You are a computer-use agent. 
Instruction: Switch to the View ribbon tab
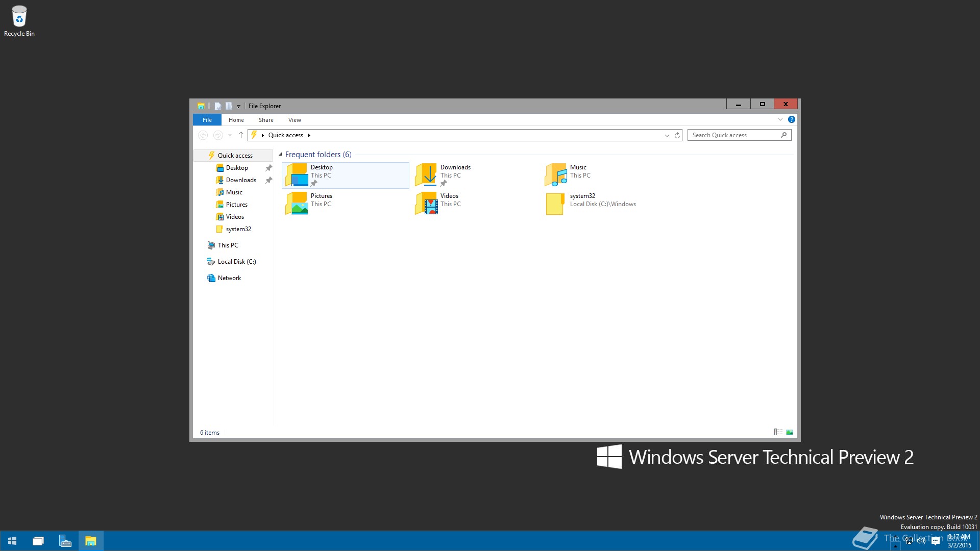[295, 120]
